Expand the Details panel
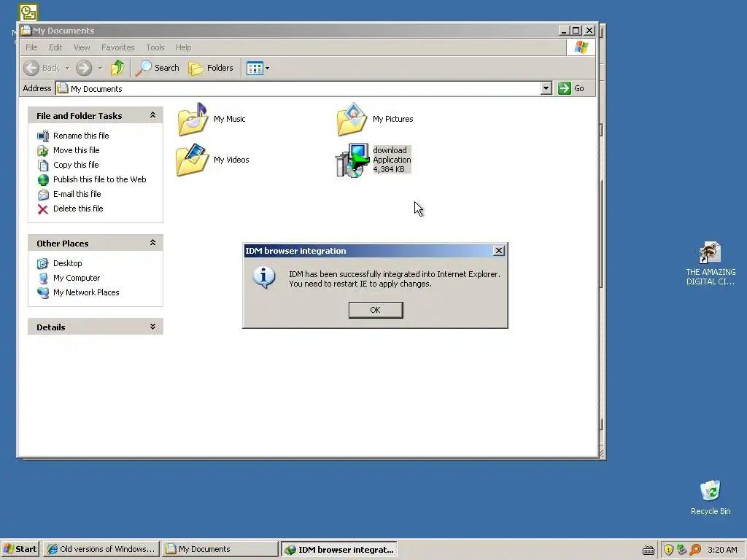Image resolution: width=747 pixels, height=560 pixels. click(152, 327)
